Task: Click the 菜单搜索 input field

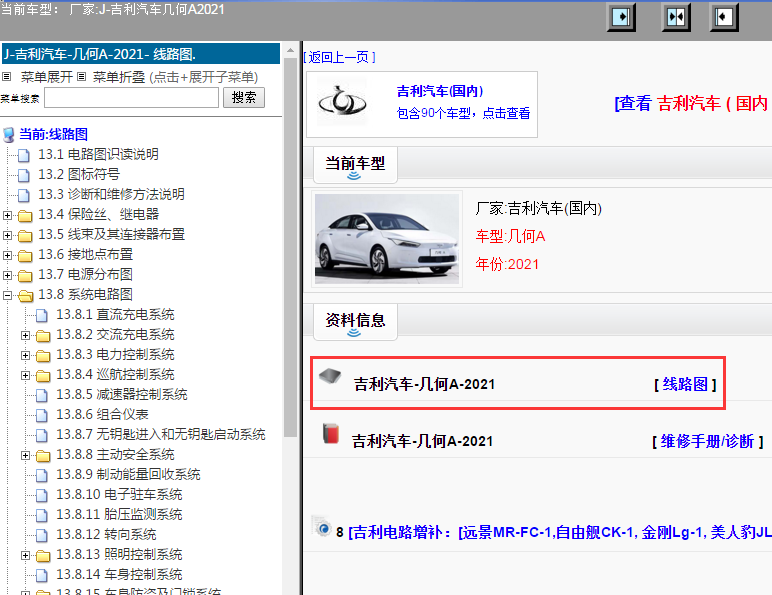Action: point(131,98)
